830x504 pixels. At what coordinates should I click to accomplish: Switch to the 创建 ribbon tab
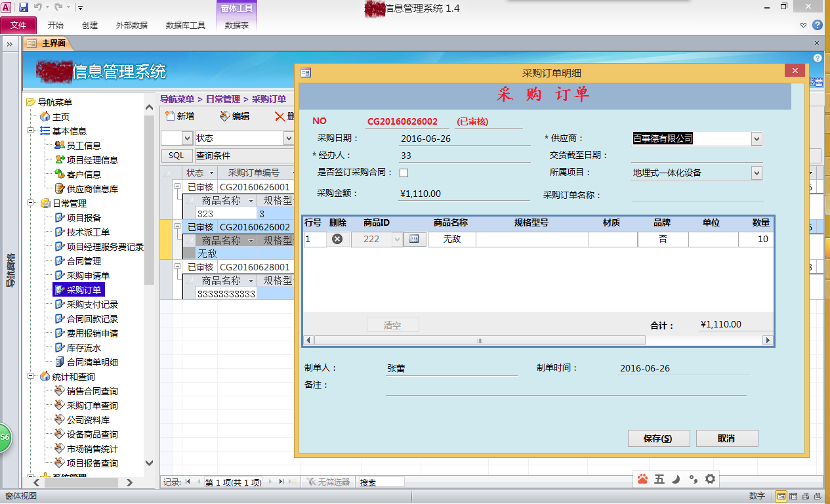click(x=90, y=26)
